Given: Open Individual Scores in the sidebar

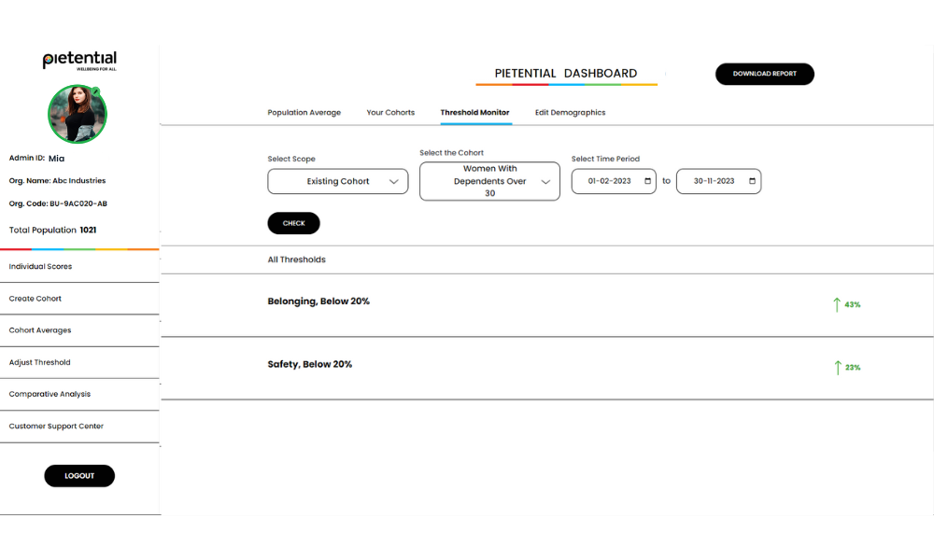Looking at the screenshot, I should coord(40,267).
